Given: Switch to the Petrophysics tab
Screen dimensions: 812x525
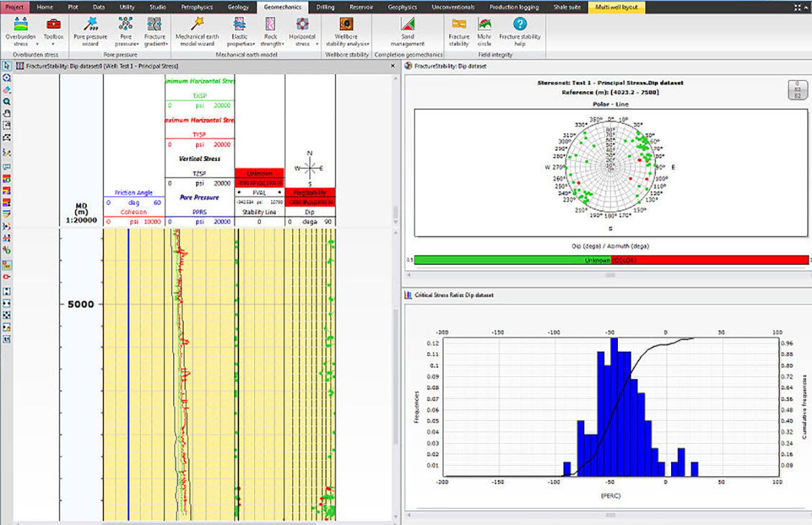Looking at the screenshot, I should tap(197, 7).
